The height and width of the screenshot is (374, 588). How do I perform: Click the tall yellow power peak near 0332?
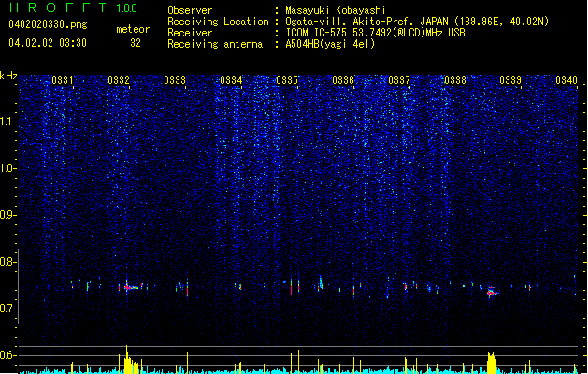127,359
